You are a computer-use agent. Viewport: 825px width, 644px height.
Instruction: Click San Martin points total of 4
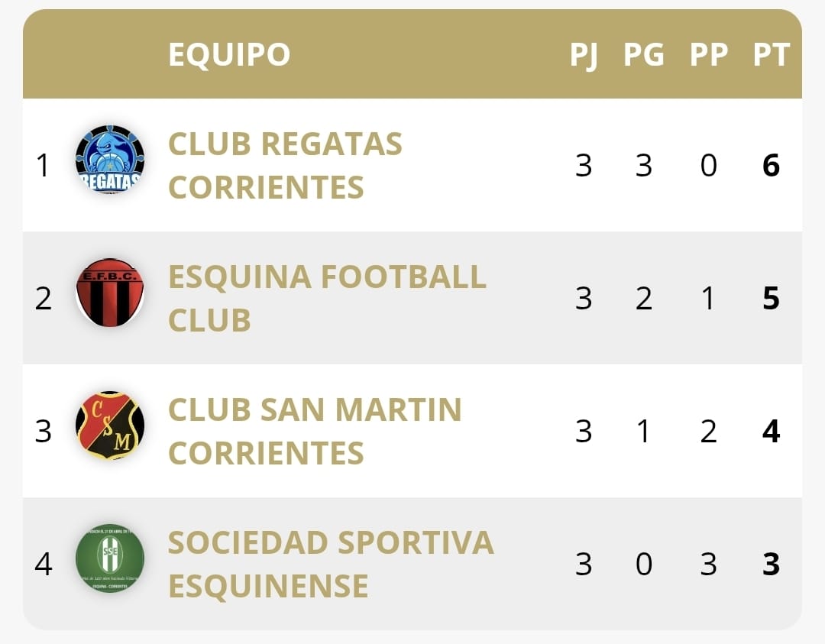[x=771, y=431]
